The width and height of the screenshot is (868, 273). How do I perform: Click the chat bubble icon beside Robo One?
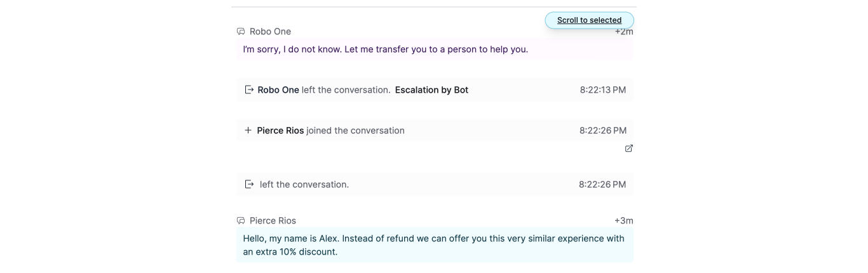click(241, 32)
